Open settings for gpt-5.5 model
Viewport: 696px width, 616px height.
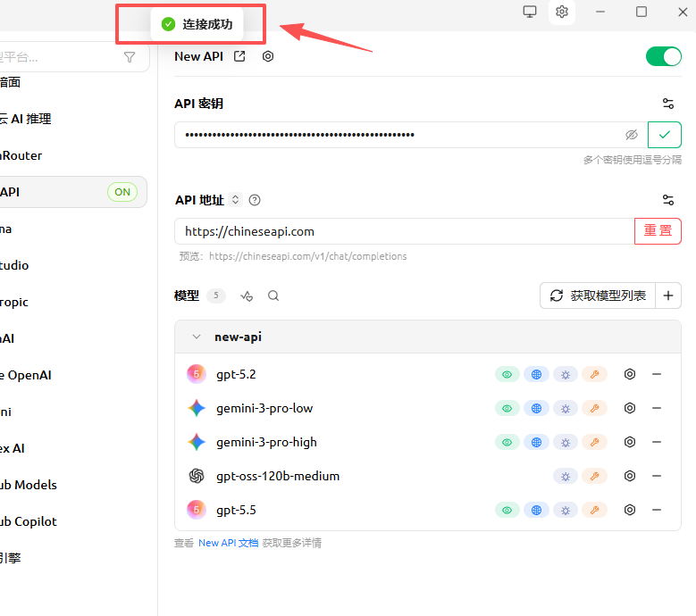click(629, 510)
